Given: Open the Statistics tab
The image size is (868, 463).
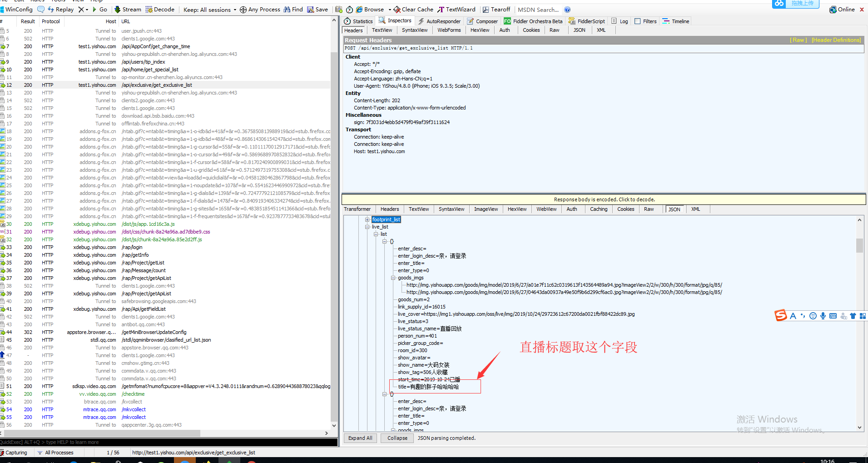Looking at the screenshot, I should (x=359, y=21).
